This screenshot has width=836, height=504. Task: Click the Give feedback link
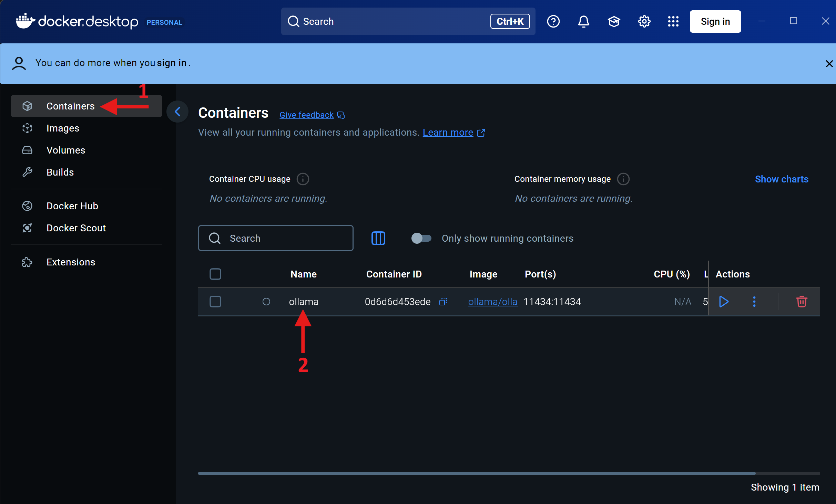pos(306,115)
